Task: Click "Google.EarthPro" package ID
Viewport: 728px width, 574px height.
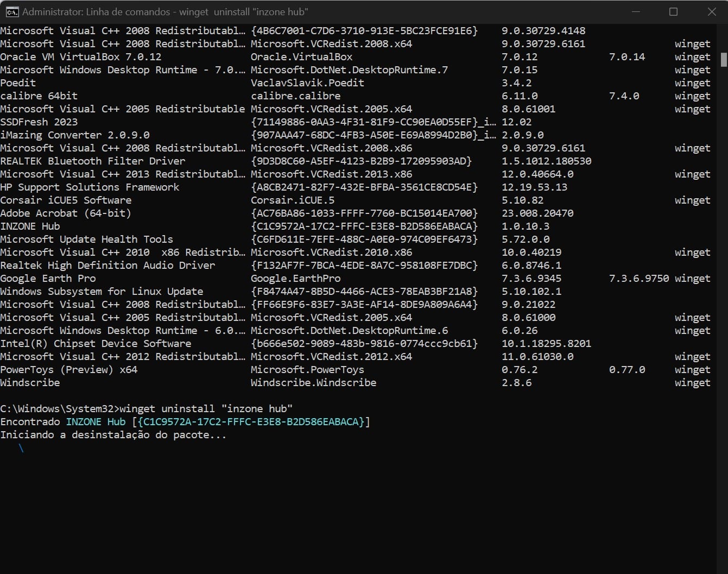Action: click(x=296, y=278)
